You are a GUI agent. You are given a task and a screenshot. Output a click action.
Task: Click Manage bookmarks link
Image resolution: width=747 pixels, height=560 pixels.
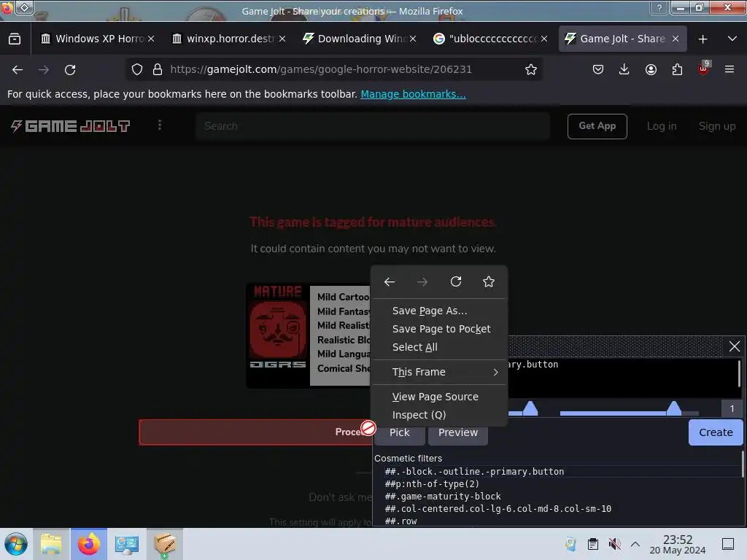pos(413,94)
